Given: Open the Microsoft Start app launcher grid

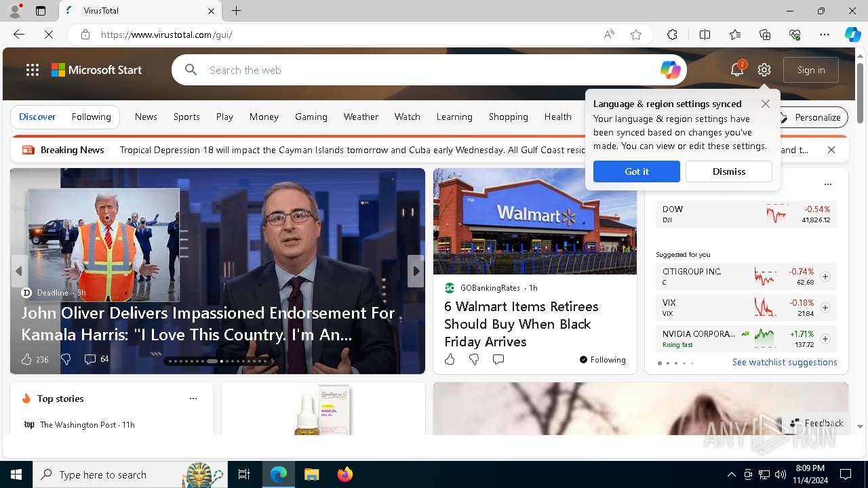Looking at the screenshot, I should pyautogui.click(x=33, y=70).
